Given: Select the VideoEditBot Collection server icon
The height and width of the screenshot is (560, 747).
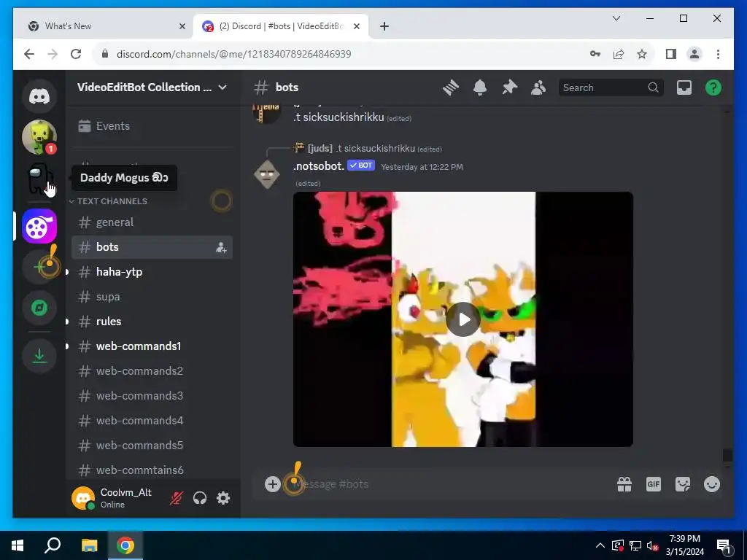Looking at the screenshot, I should 39,226.
